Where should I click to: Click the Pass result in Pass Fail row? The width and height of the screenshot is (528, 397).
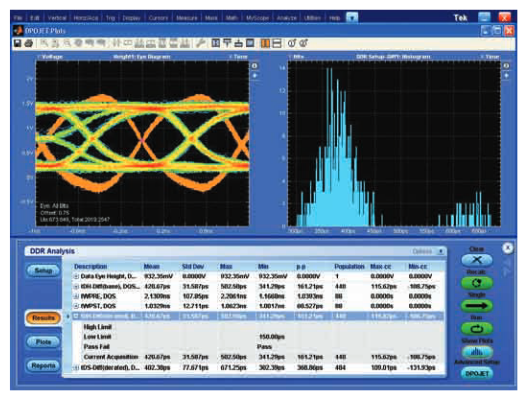pyautogui.click(x=264, y=346)
